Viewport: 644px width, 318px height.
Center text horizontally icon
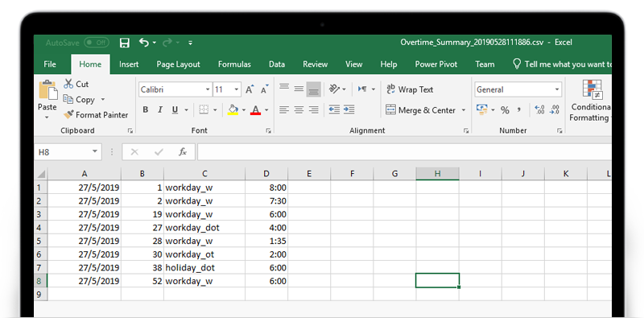click(x=299, y=109)
